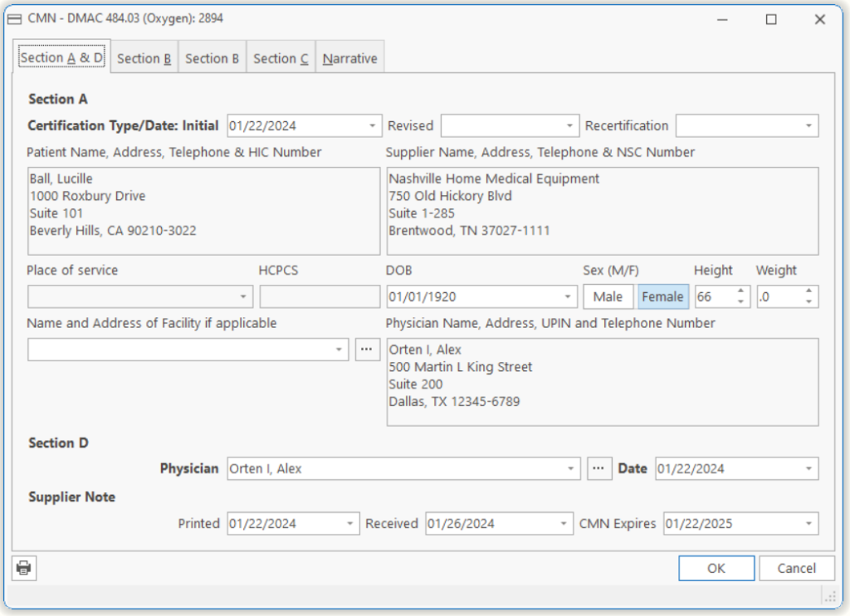
Task: Click into the HCPCS input field
Action: 320,296
